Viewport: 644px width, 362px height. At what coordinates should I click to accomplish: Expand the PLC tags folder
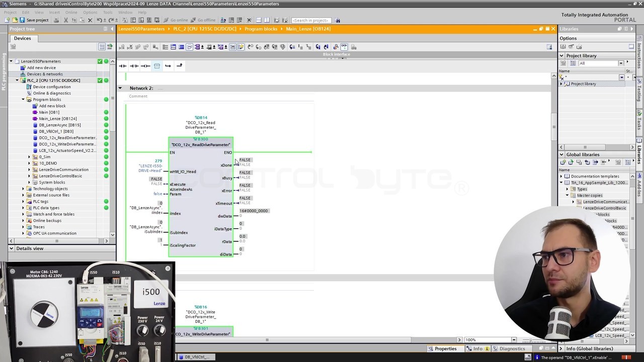23,202
